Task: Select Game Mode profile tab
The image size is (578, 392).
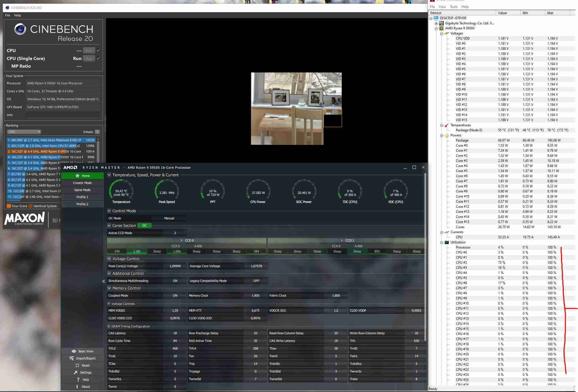Action: (82, 190)
